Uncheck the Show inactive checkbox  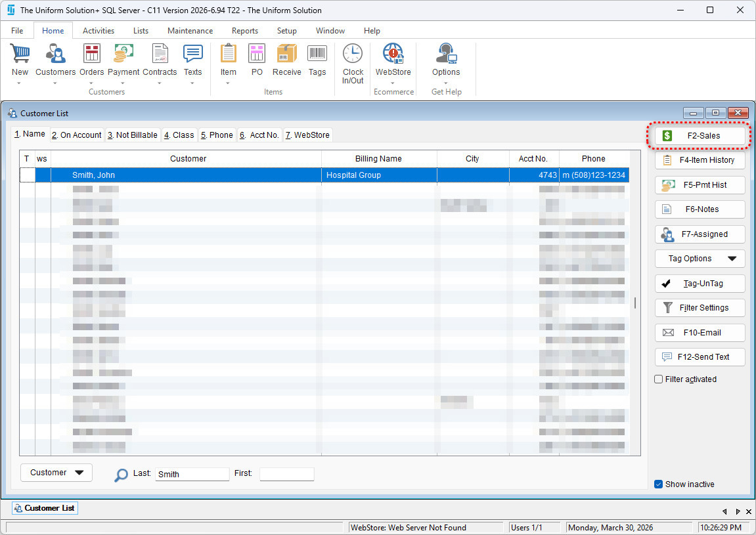659,484
